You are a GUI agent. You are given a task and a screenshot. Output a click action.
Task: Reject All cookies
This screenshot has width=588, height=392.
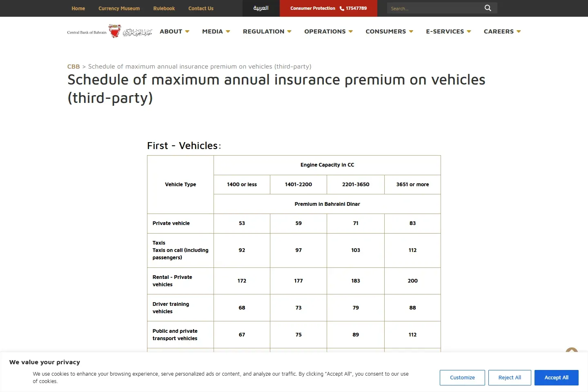(510, 378)
